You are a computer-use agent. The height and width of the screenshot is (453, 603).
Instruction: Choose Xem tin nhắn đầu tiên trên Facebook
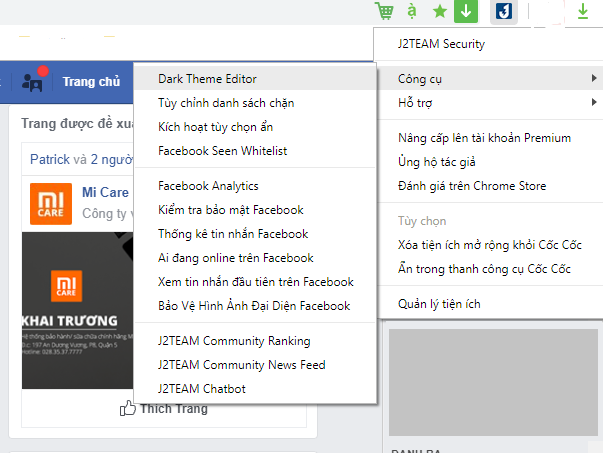point(255,282)
